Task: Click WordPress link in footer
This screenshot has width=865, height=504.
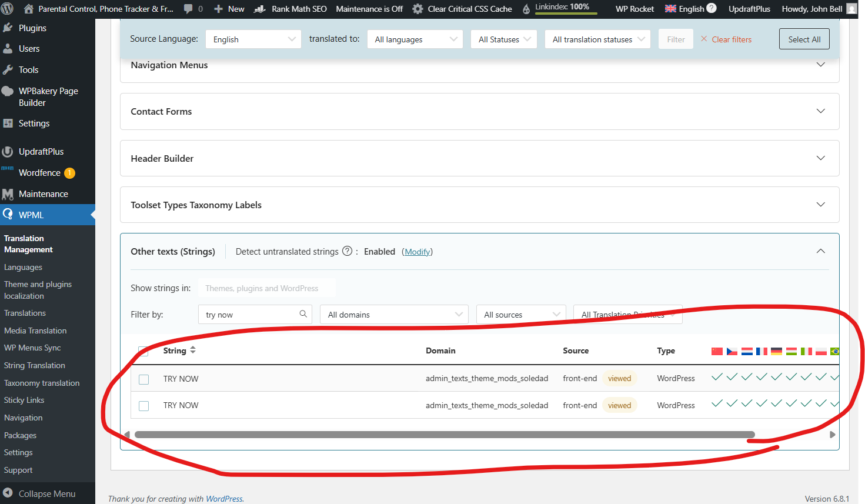Action: [x=224, y=499]
